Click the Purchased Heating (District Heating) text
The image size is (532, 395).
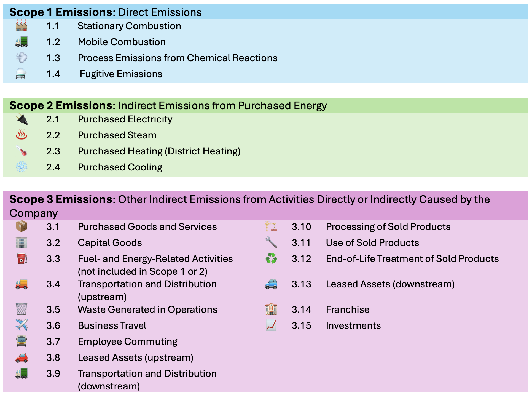pyautogui.click(x=159, y=151)
